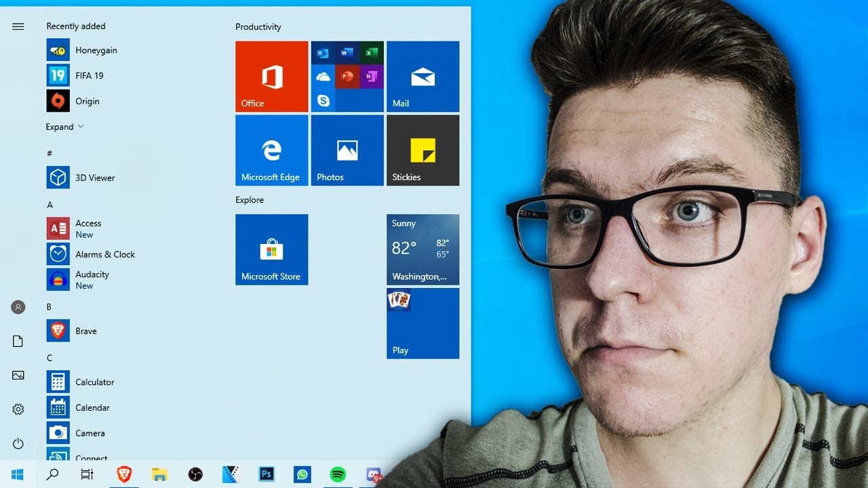The height and width of the screenshot is (488, 868).
Task: Open Excel in the Office apps tile folder
Action: (372, 53)
